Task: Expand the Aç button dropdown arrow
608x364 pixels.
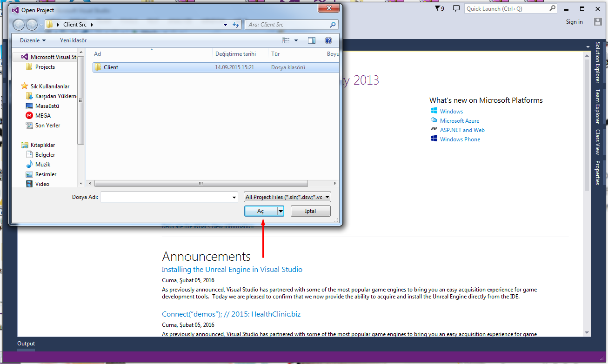Action: (x=281, y=211)
